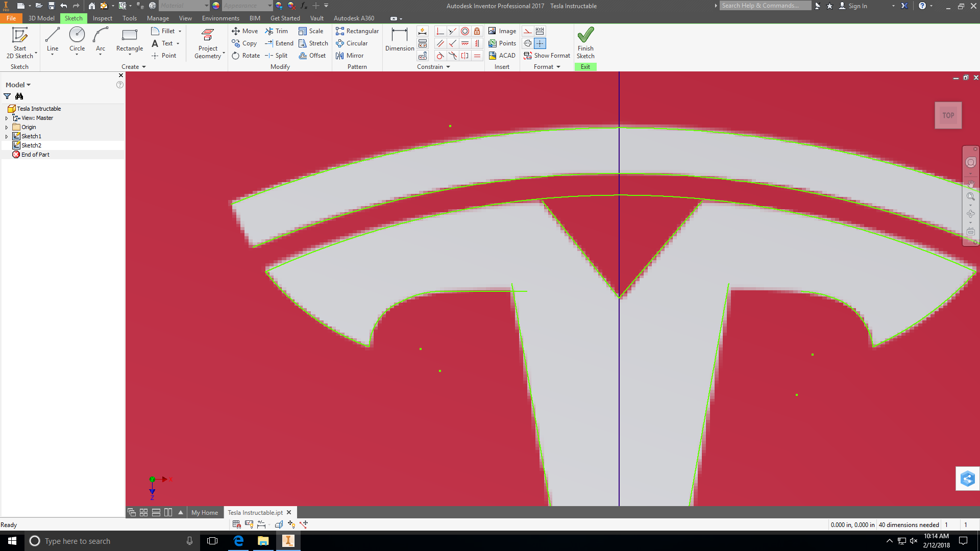980x551 pixels.
Task: Select Sketch2 in the model browser
Action: 31,145
